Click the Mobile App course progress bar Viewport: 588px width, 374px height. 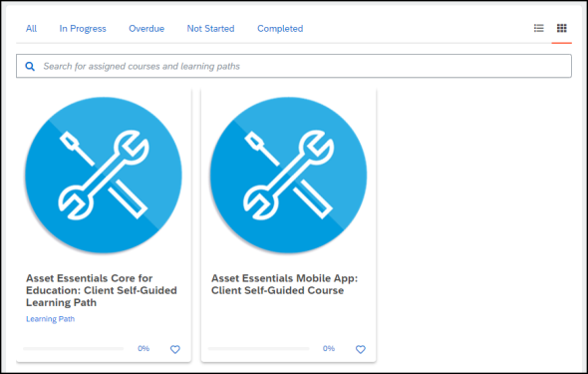click(258, 348)
